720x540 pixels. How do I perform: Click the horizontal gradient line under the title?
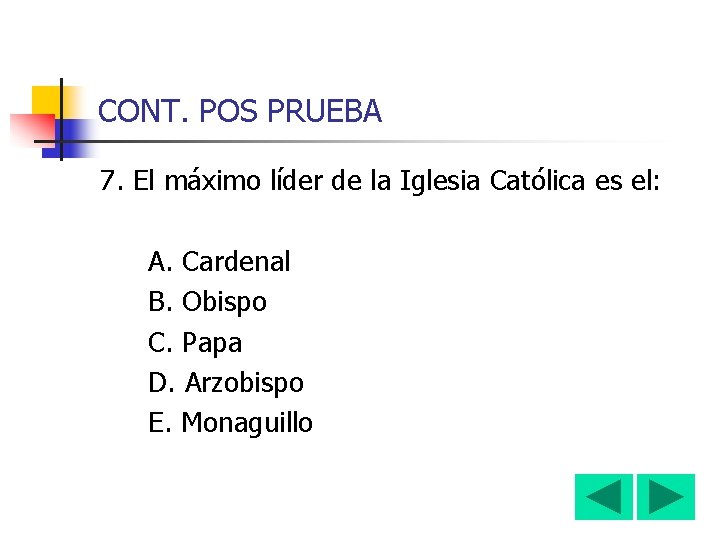tap(349, 141)
